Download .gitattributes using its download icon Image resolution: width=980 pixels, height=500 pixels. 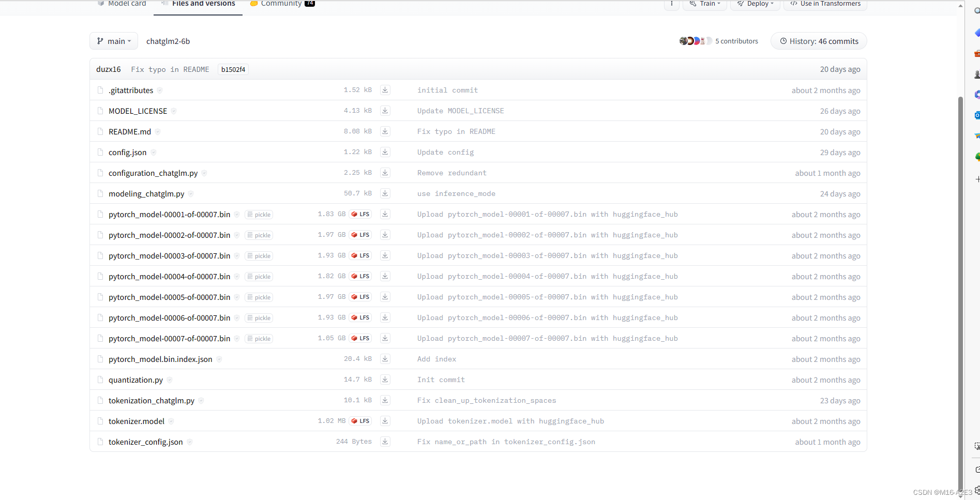click(385, 89)
